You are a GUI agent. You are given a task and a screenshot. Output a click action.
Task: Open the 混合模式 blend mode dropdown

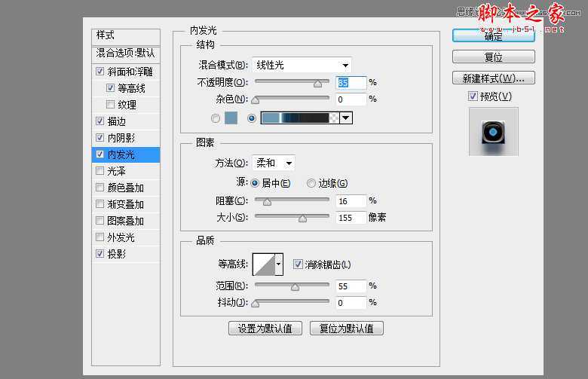point(302,66)
